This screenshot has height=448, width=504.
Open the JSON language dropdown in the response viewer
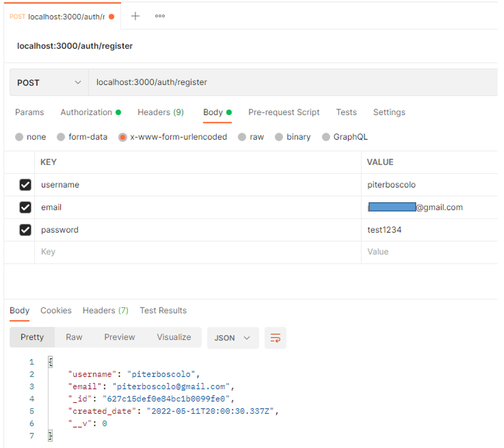[x=233, y=338]
